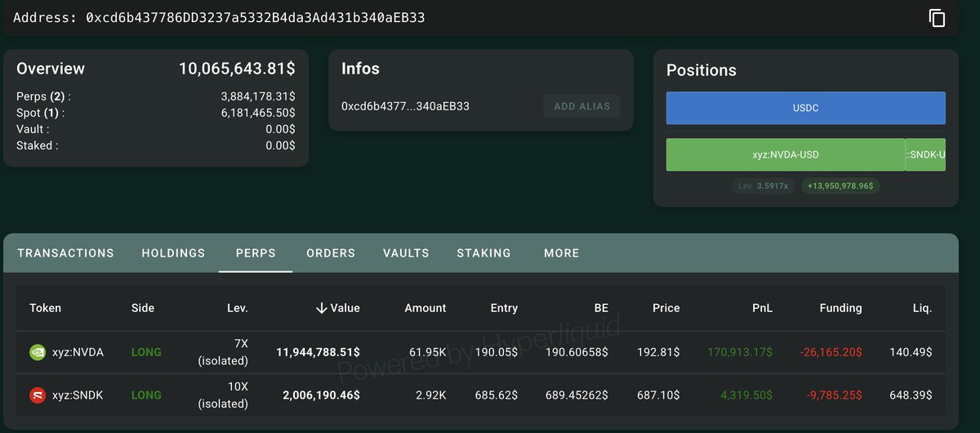
Task: Click the xyz:NVDA token name
Action: (78, 353)
